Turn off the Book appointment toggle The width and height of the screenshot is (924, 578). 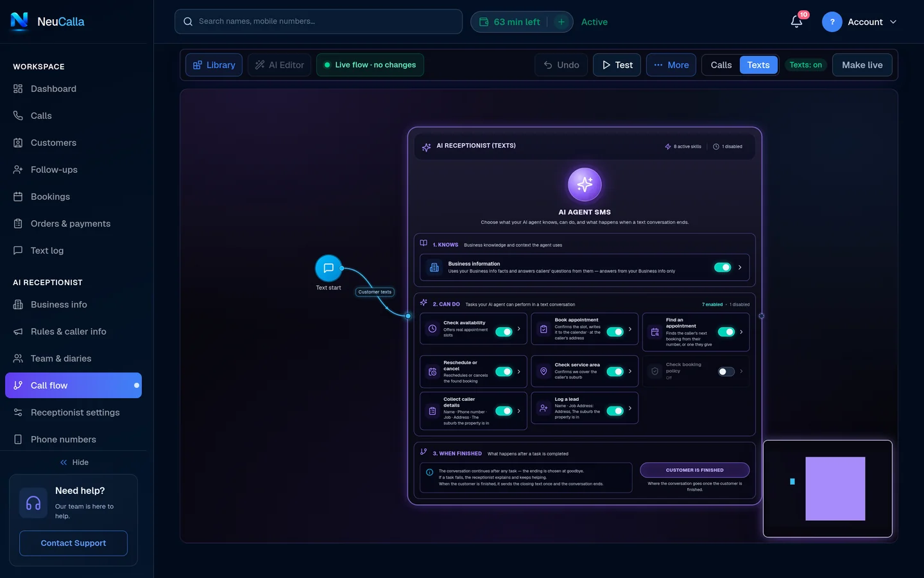[x=615, y=332]
